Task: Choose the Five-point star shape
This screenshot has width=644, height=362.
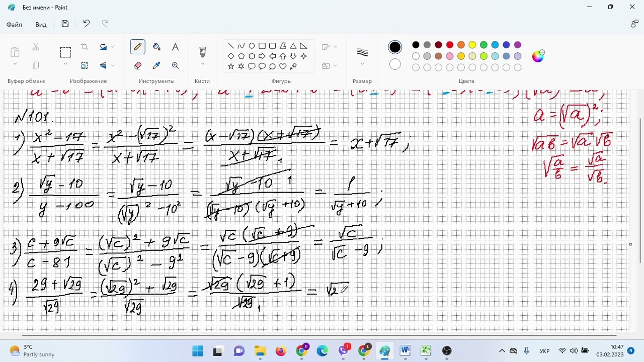Action: pyautogui.click(x=231, y=66)
